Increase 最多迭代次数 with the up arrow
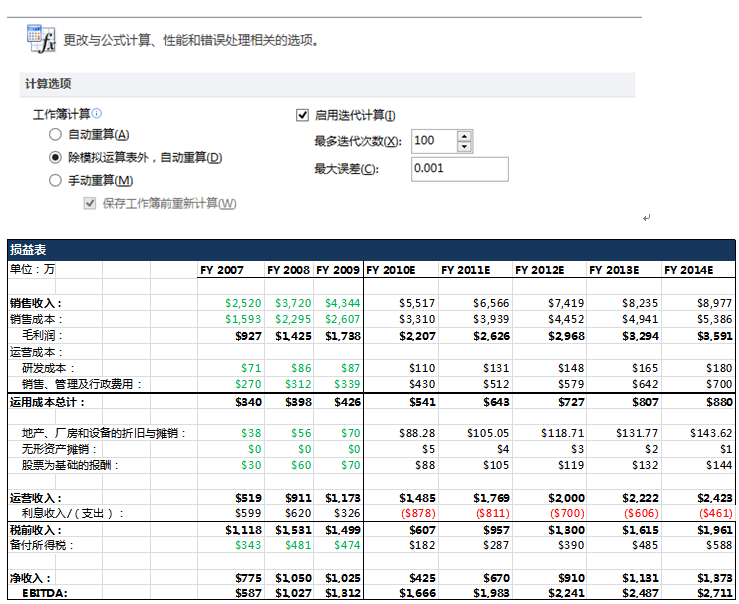 point(464,136)
